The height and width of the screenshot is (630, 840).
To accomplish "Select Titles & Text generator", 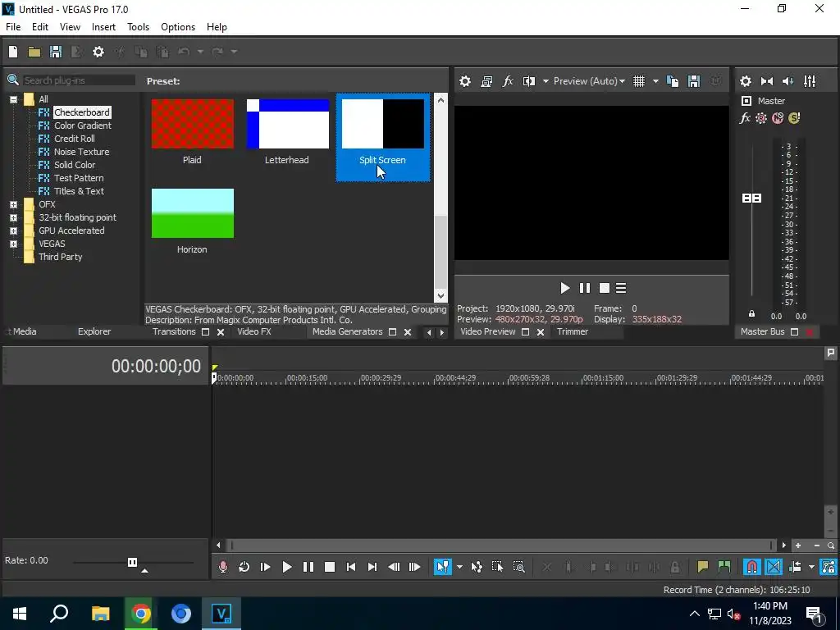I will [x=79, y=191].
